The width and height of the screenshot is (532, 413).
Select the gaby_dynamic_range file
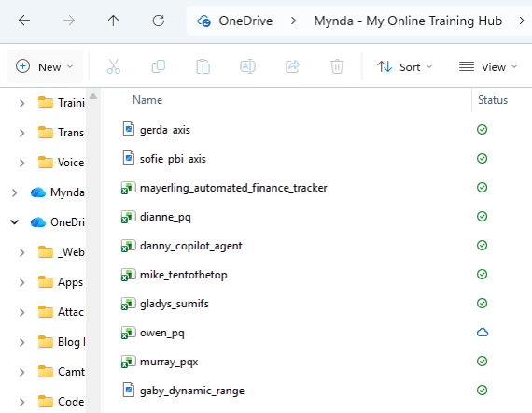tap(192, 391)
